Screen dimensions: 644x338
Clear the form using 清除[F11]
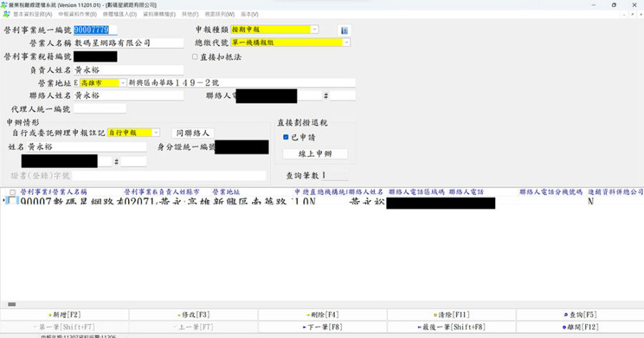point(451,314)
